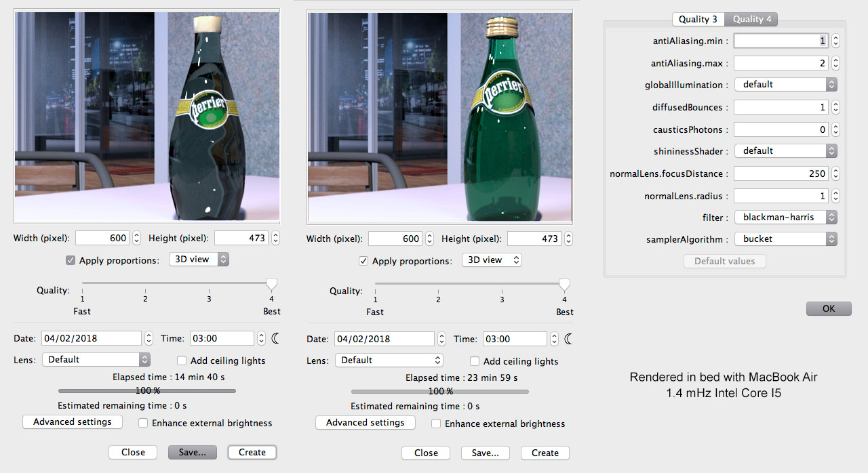Click the Height field in right render dialog

(x=534, y=239)
